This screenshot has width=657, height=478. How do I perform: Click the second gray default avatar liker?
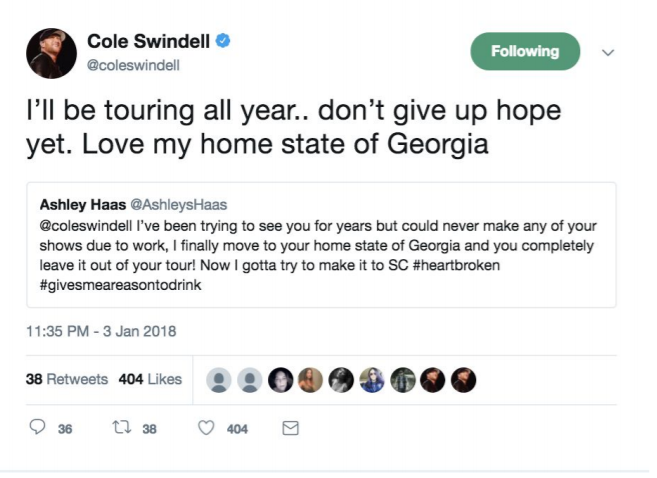point(250,380)
